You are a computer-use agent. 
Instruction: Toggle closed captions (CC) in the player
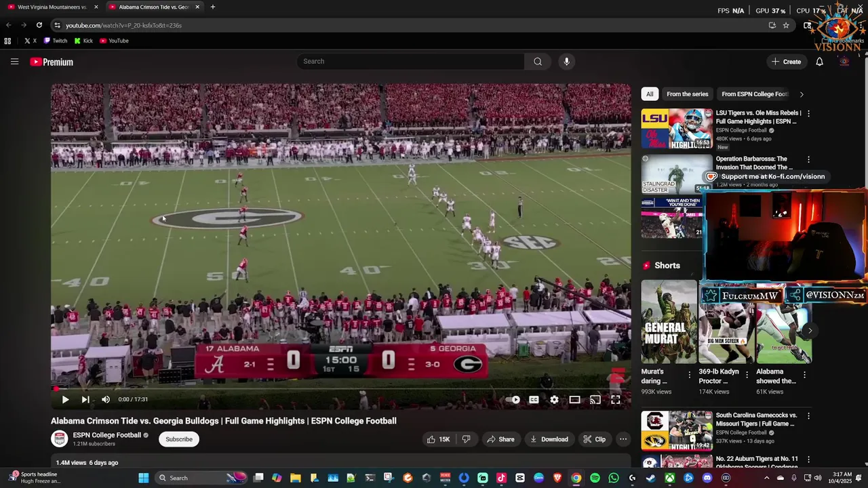tap(534, 400)
